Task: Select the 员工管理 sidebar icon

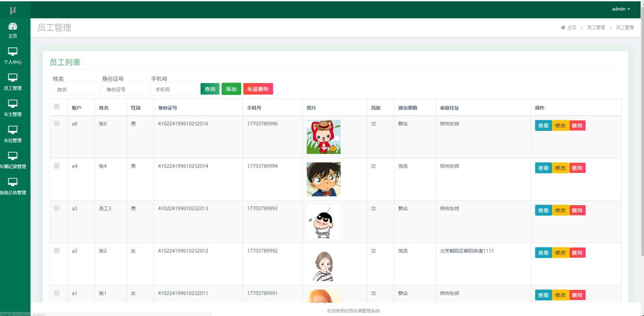Action: pyautogui.click(x=13, y=78)
